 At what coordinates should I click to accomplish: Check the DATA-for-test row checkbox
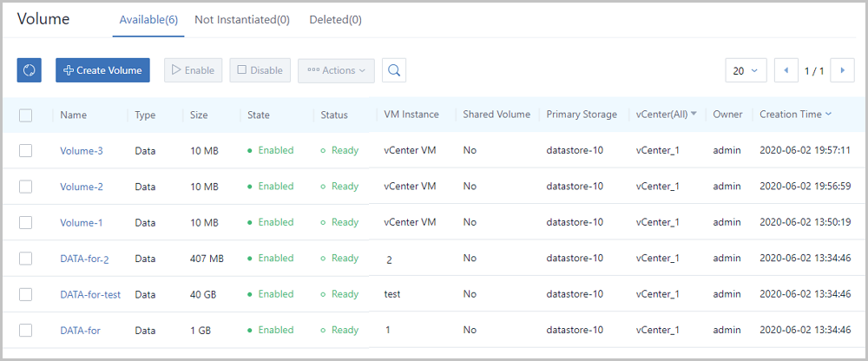[25, 294]
